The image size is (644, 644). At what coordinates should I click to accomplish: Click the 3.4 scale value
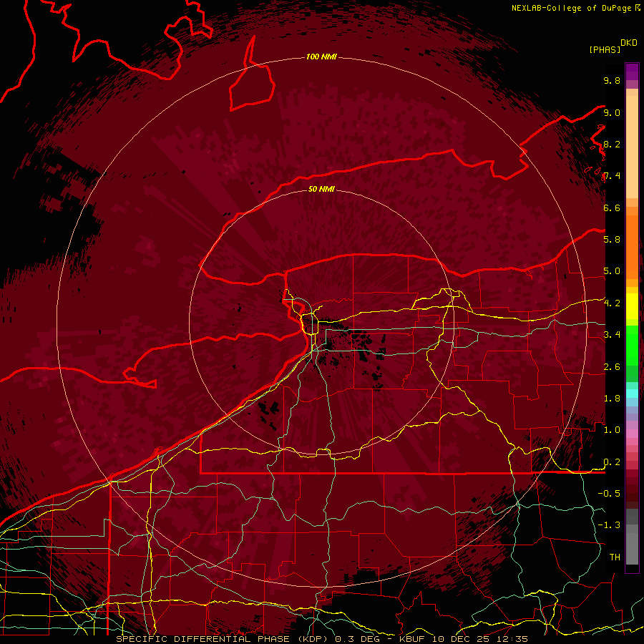point(612,335)
